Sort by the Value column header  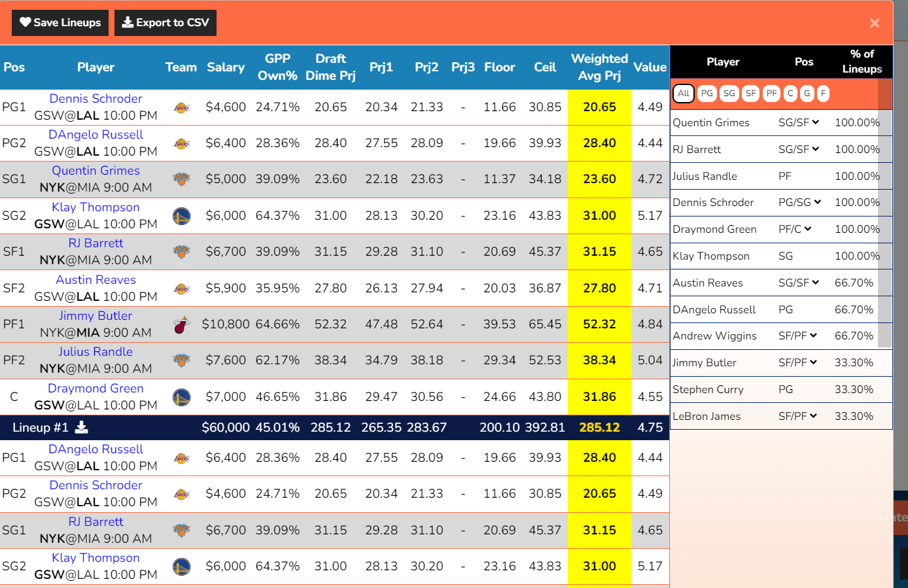(x=650, y=67)
